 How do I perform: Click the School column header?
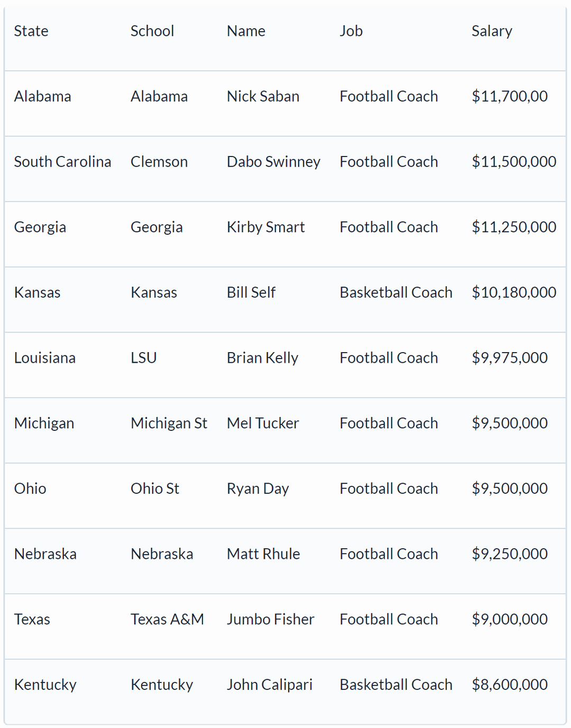pos(152,31)
